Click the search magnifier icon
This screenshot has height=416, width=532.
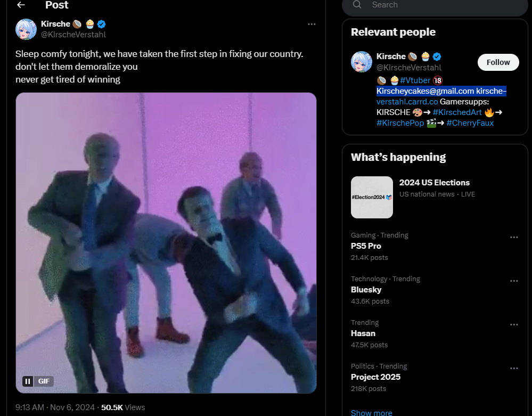[357, 5]
